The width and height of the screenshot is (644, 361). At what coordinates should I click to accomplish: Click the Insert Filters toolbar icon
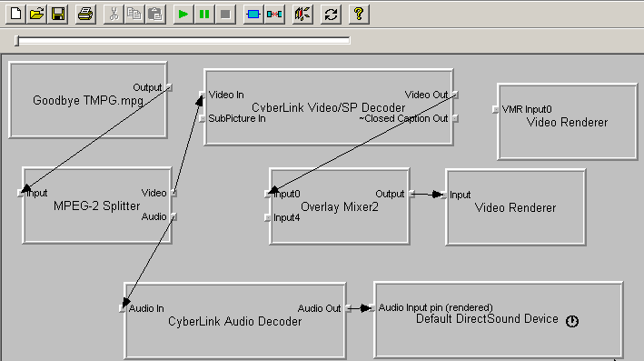(253, 15)
